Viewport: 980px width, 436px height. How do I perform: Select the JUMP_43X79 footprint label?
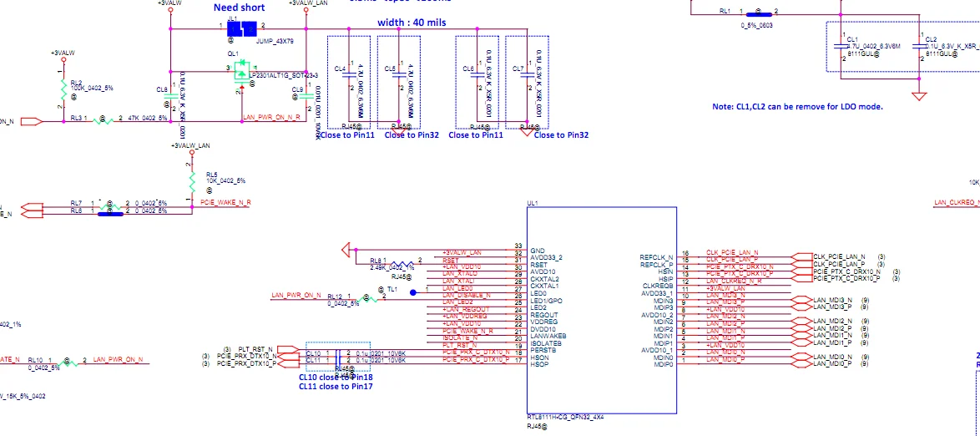point(275,40)
